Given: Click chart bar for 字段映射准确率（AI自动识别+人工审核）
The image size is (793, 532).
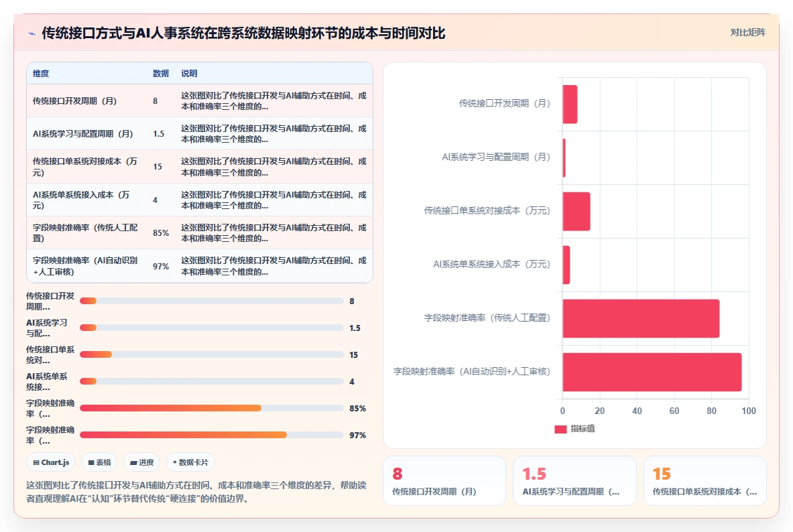Looking at the screenshot, I should (652, 372).
